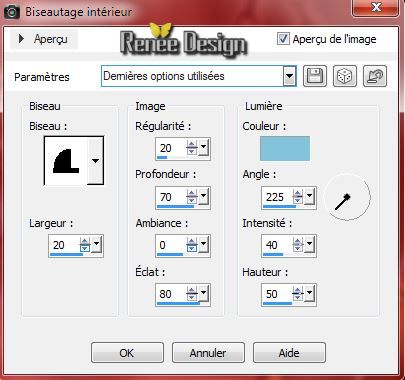Click the Annuler button
The image size is (405, 380).
click(208, 353)
